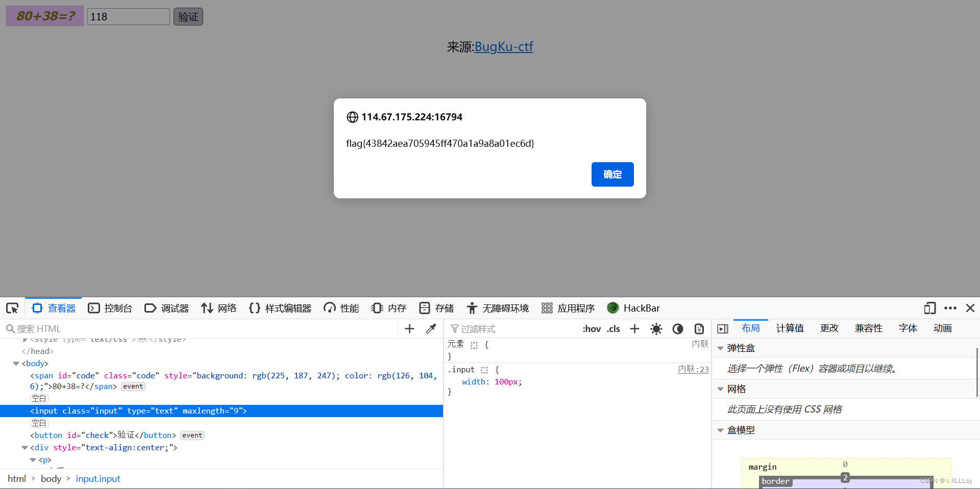Open the 应用程序 application tab
Viewport: 980px width, 489px height.
(568, 308)
